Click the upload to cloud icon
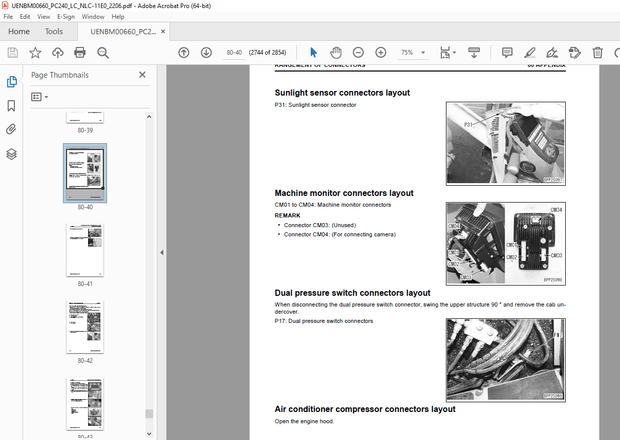Viewport: 620px width, 440px height. pyautogui.click(x=58, y=53)
